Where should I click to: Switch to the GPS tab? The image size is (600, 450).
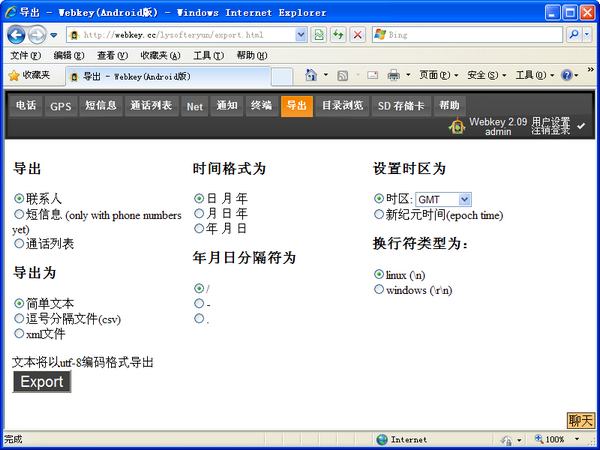61,106
